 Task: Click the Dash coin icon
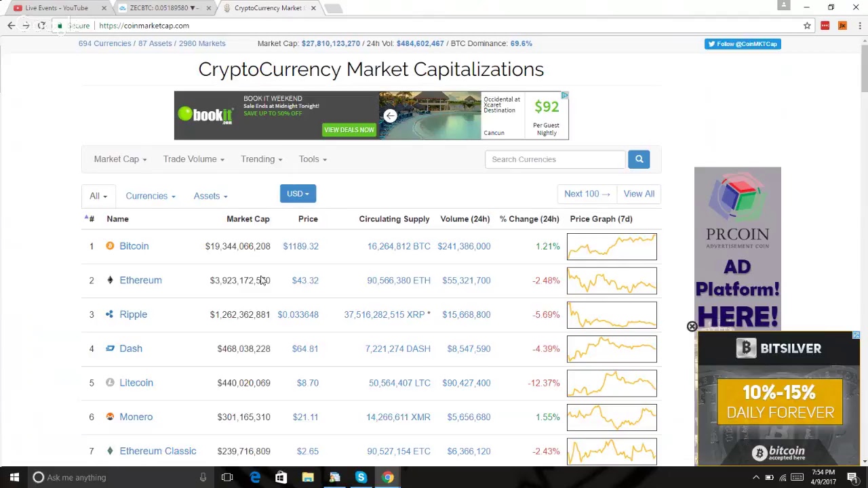pyautogui.click(x=110, y=348)
